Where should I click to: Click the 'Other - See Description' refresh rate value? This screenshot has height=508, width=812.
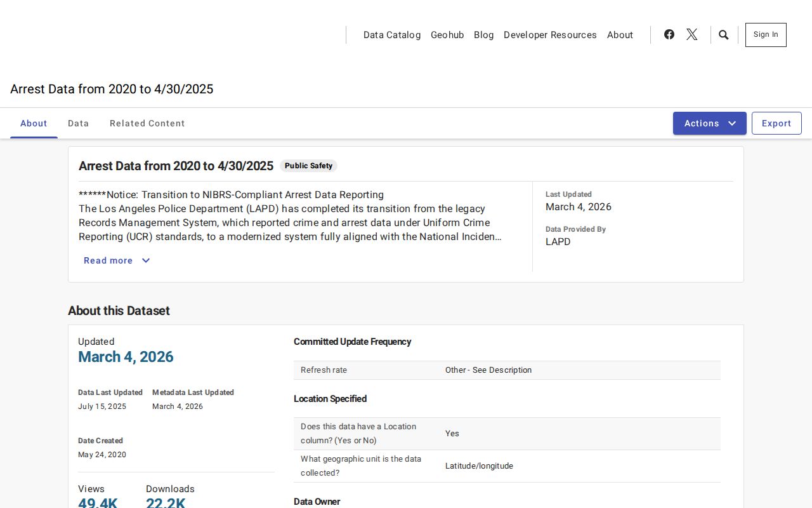click(488, 370)
